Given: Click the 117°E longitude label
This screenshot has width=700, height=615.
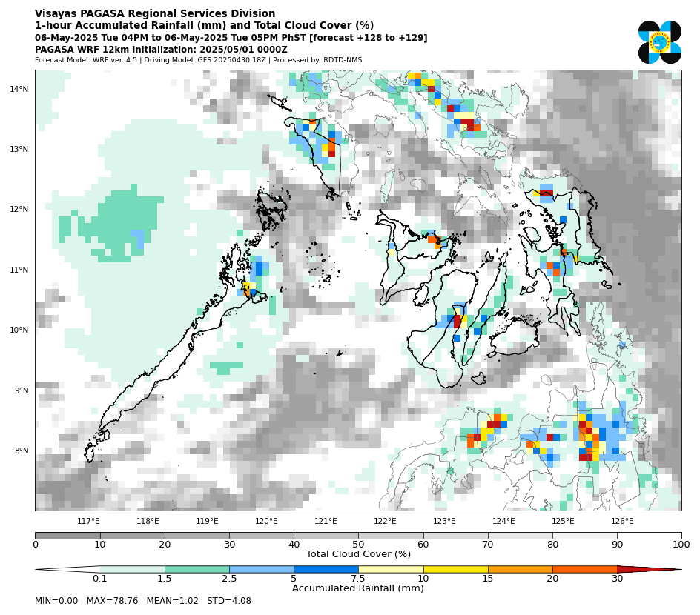Looking at the screenshot, I should click(88, 521).
